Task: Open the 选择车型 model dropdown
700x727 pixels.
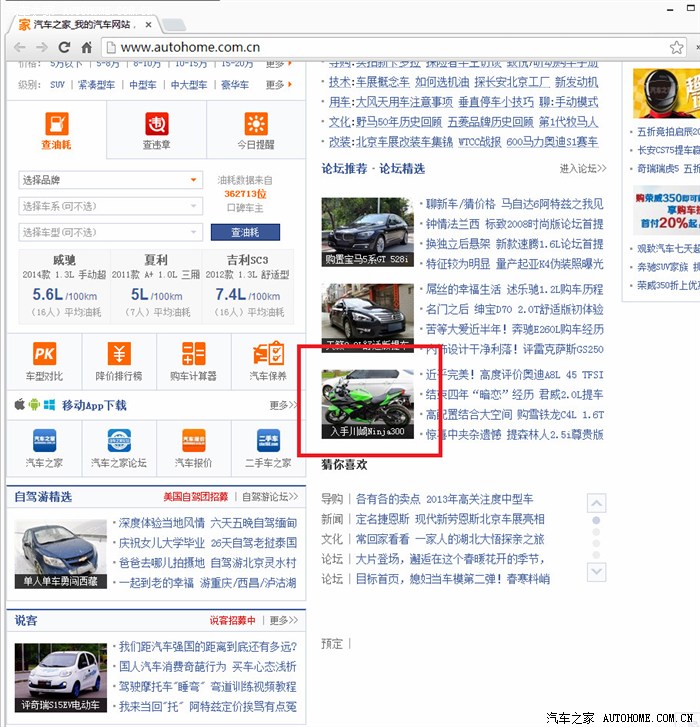Action: [110, 232]
